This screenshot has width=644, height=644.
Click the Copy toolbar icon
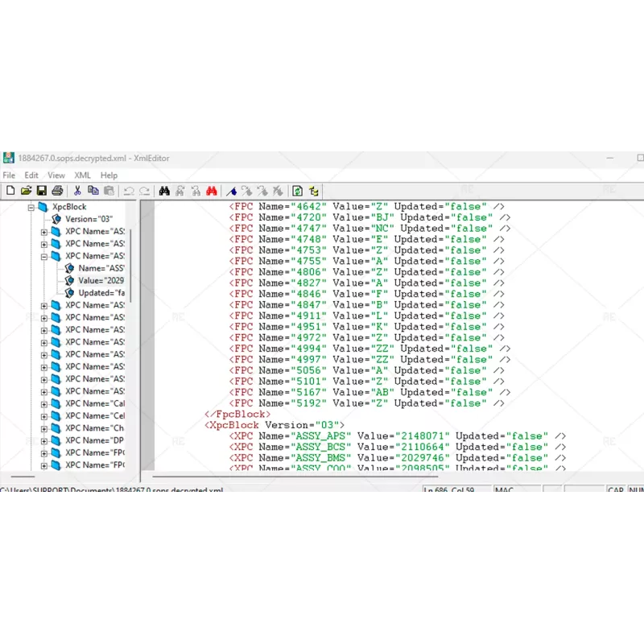(93, 190)
